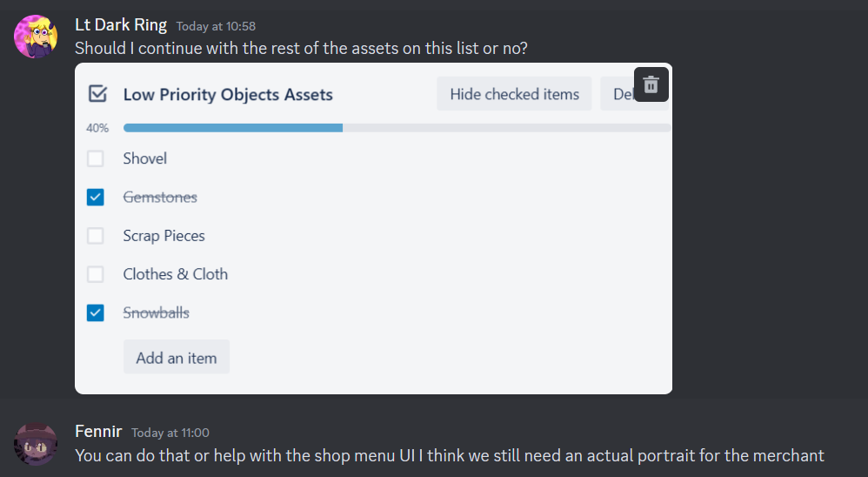Open Fennir's profile avatar

click(37, 444)
